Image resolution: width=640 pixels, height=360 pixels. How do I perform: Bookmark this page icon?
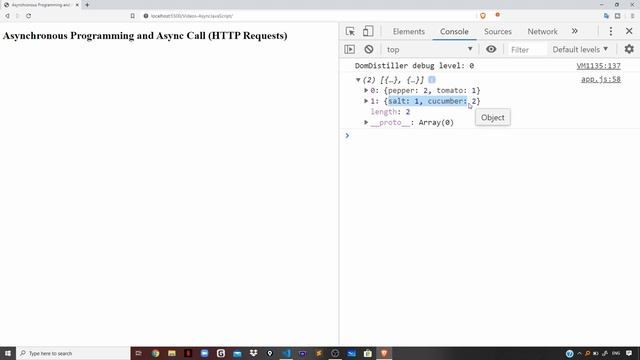tap(132, 16)
